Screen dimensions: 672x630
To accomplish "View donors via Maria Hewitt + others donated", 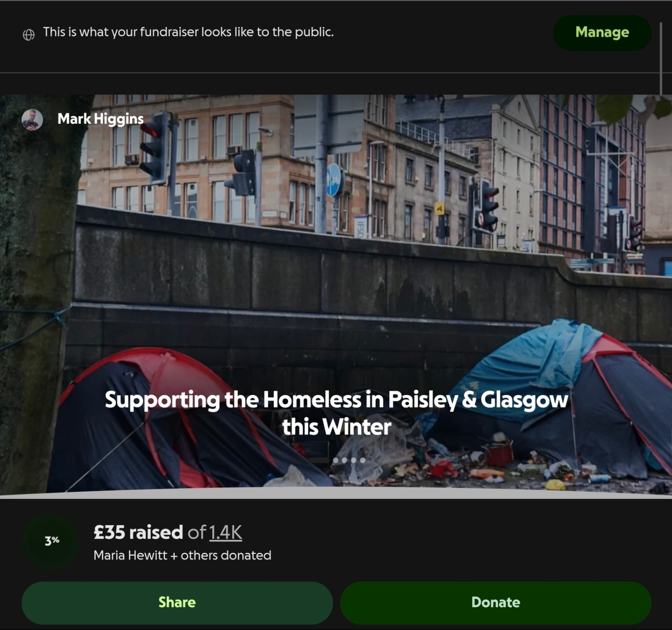I will click(182, 555).
